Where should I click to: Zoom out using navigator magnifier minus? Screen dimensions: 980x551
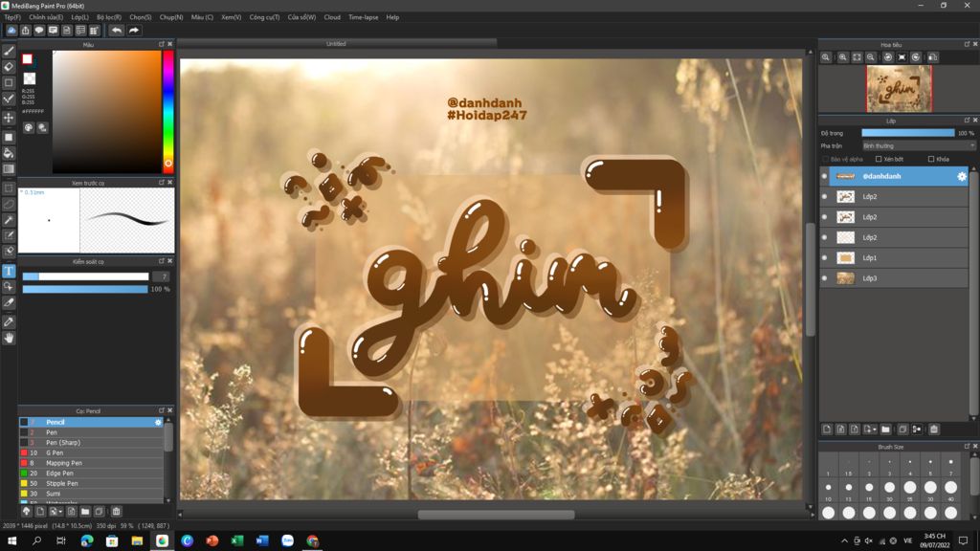pyautogui.click(x=871, y=57)
